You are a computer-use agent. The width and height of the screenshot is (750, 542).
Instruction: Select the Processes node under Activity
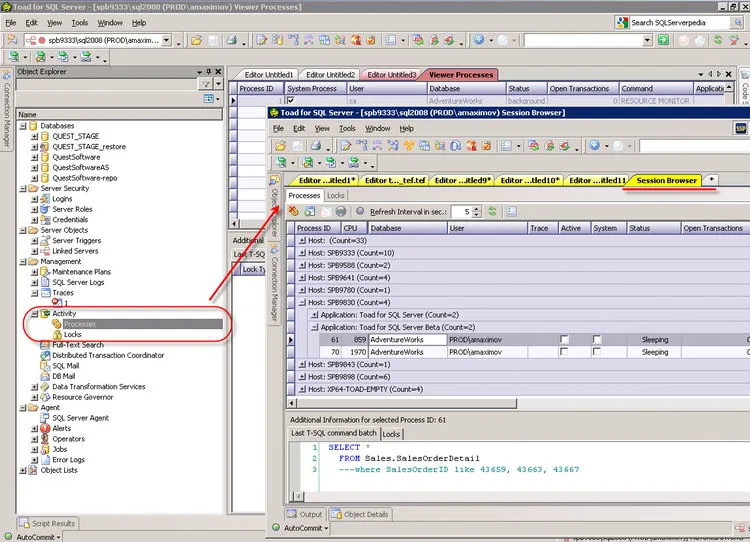tap(79, 324)
